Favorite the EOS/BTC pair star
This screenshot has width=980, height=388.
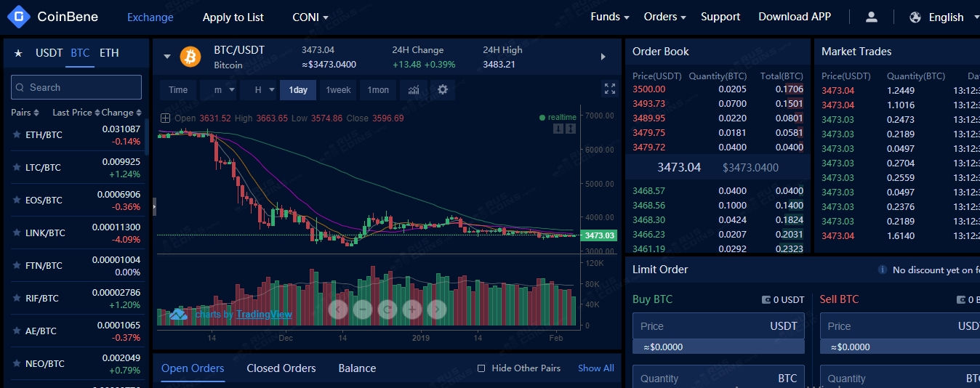pos(16,200)
